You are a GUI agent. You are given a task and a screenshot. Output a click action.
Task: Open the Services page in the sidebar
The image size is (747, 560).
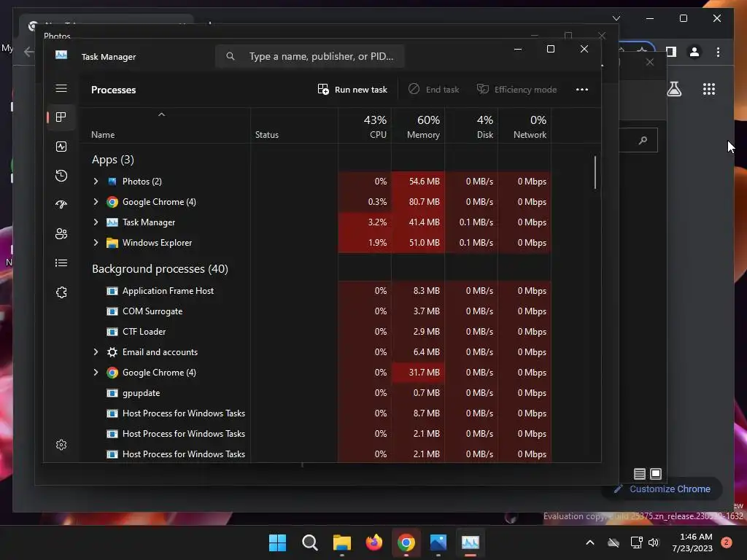click(x=61, y=292)
